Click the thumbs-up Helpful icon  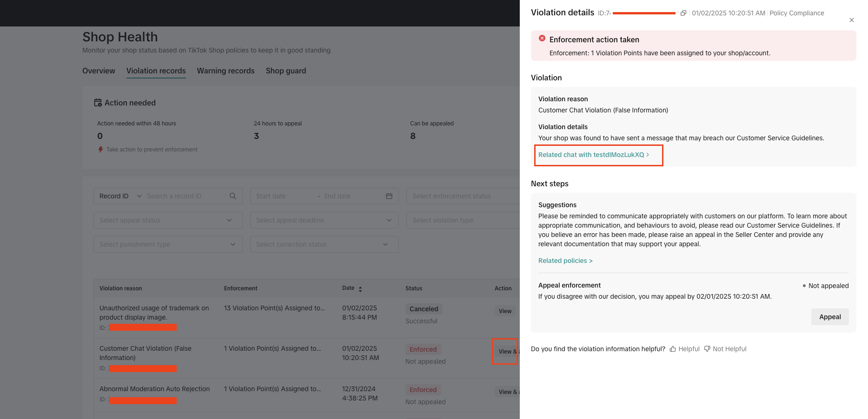pyautogui.click(x=673, y=349)
